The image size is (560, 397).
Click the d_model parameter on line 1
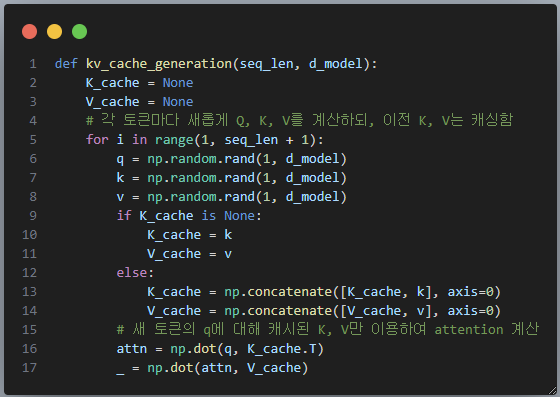(336, 64)
